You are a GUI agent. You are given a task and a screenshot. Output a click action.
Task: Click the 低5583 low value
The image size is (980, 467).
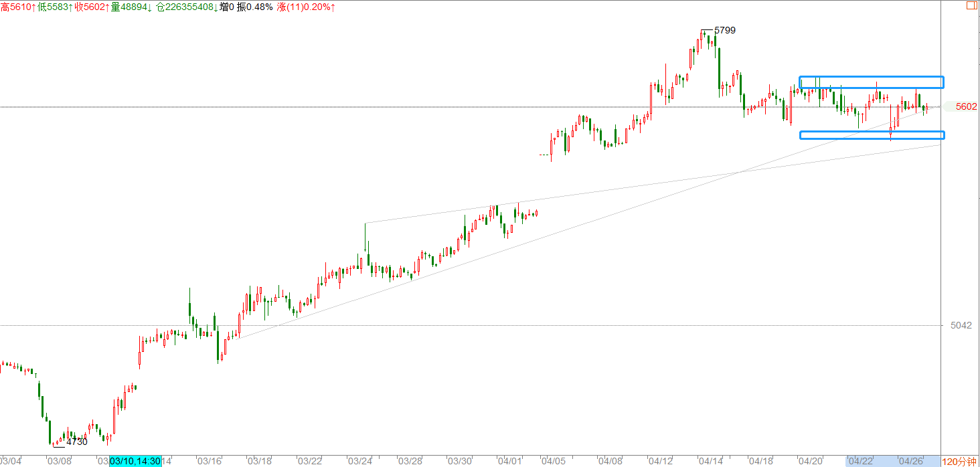pos(54,6)
